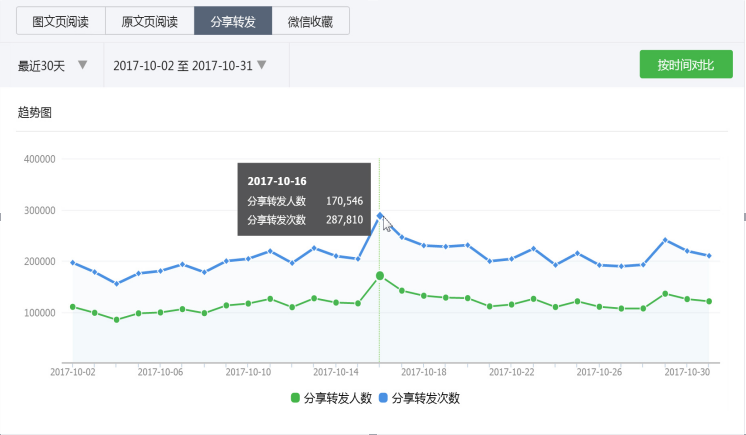The image size is (746, 435).
Task: Open the 2017-10-02 至 2017-10-31 date picker
Action: 189,66
